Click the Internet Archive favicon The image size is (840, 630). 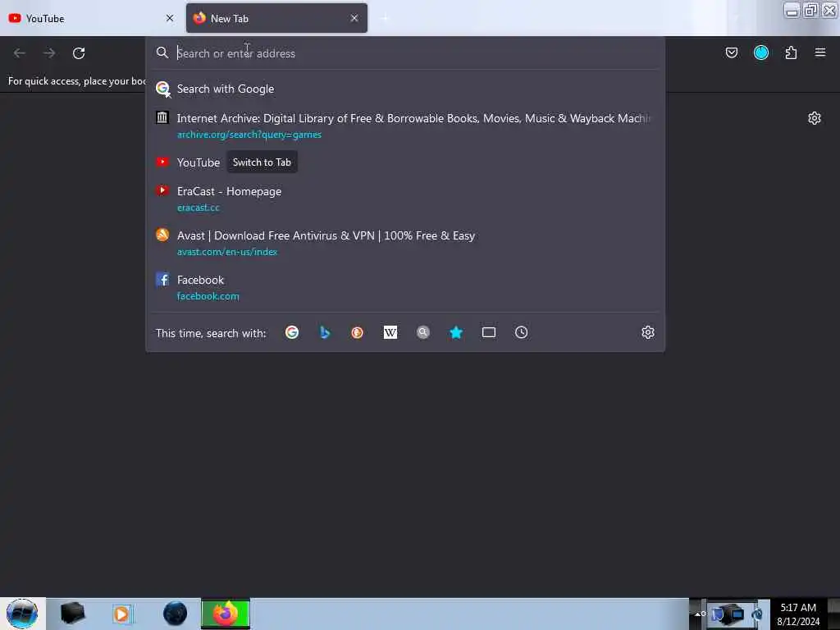[x=162, y=117]
